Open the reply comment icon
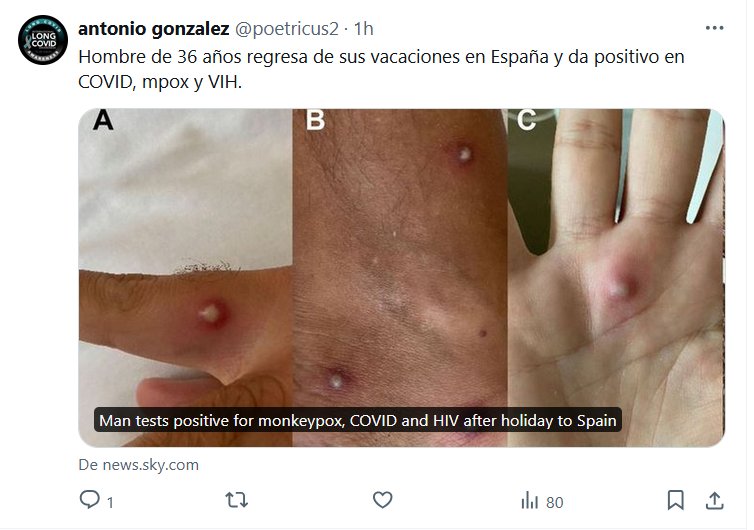 point(89,500)
